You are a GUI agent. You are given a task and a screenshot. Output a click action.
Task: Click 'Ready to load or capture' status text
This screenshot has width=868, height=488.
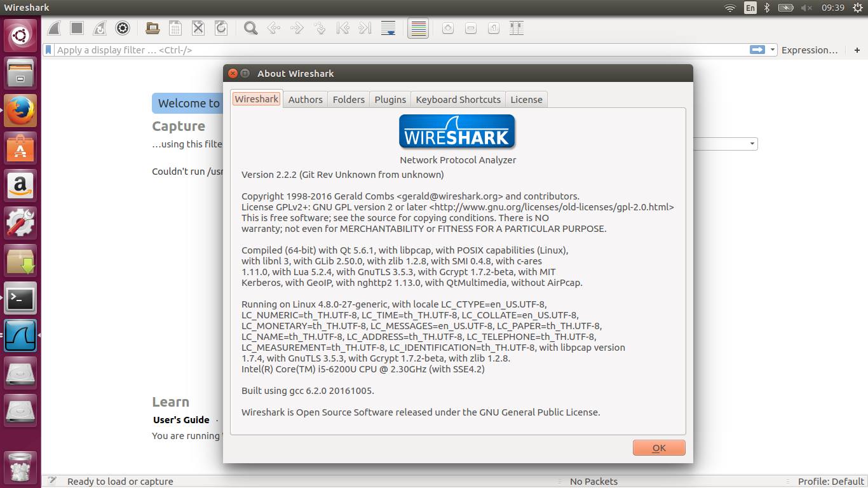(120, 481)
